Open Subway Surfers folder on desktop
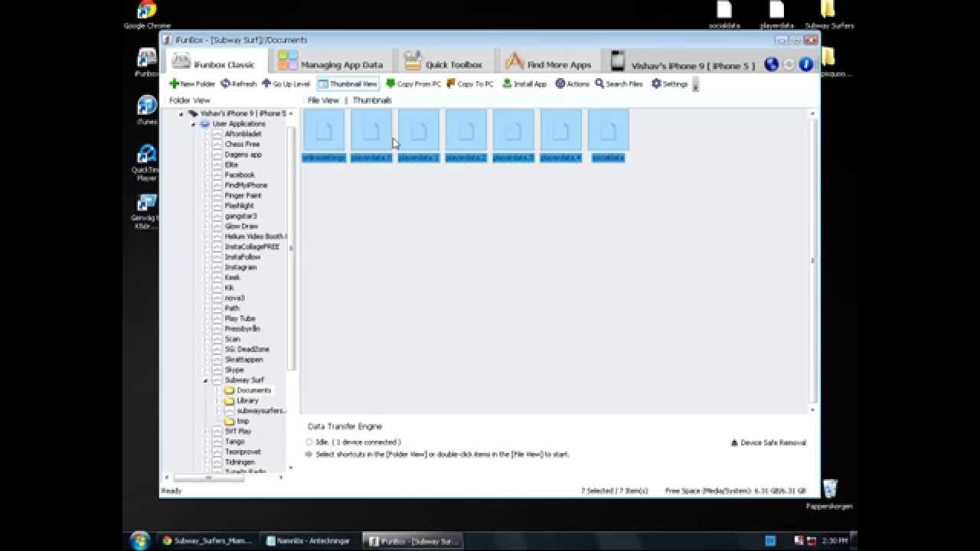This screenshot has width=980, height=551. click(x=829, y=15)
